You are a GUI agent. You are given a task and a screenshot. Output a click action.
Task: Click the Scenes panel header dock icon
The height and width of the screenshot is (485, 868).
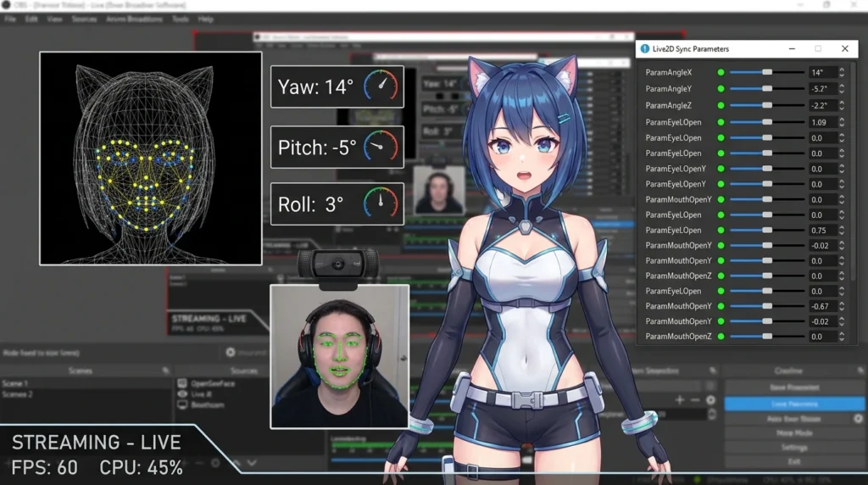point(165,371)
